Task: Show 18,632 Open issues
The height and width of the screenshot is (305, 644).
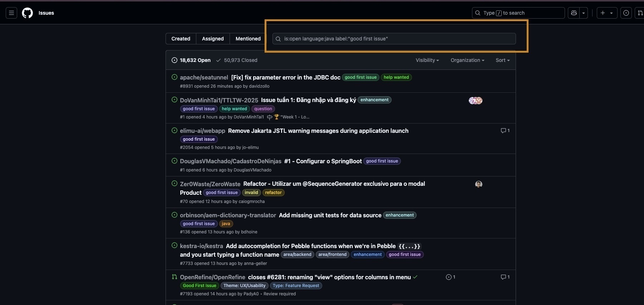Action: (x=191, y=60)
